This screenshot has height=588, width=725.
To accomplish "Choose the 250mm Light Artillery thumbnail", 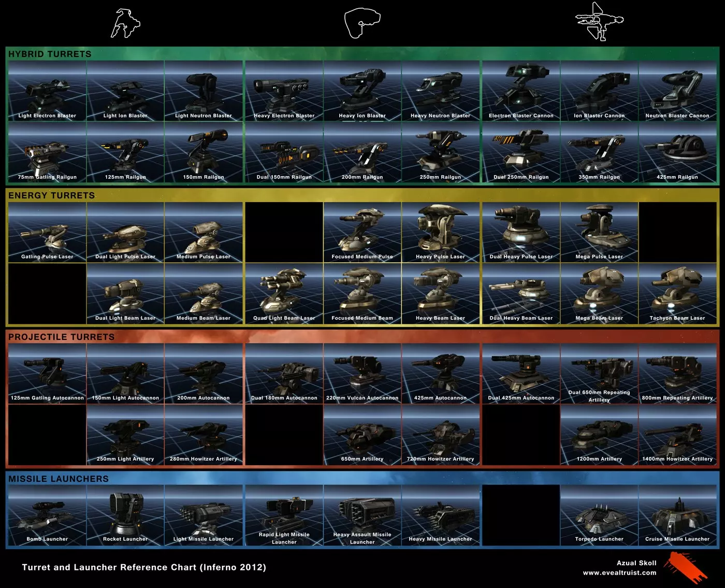I will [x=125, y=435].
